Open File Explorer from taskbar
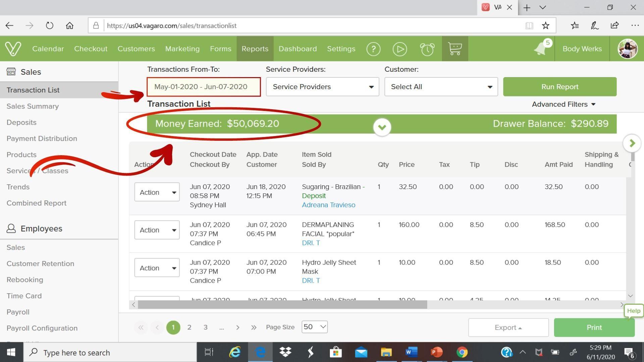Screen dimensions: 644x362 coord(386,352)
